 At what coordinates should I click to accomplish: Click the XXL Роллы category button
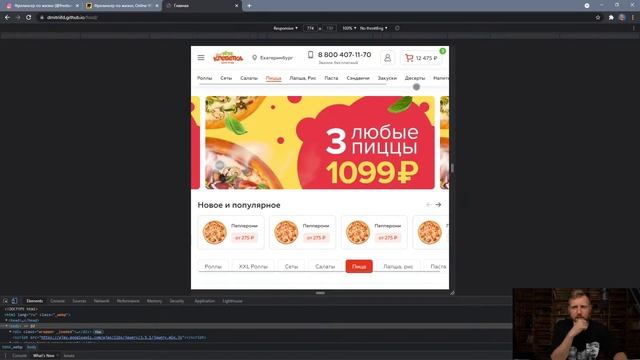[253, 266]
